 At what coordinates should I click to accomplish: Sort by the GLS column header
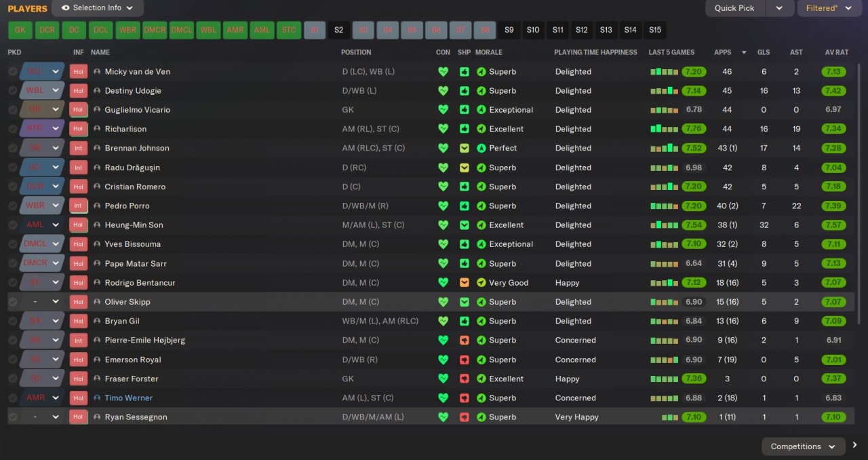click(x=764, y=52)
